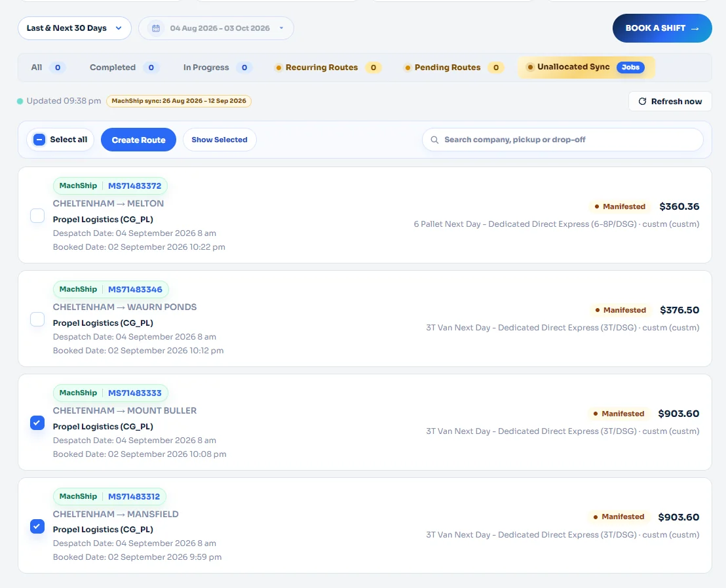Open the 04 Aug 2026 - 03 Oct 2026 date picker
Image resolution: width=726 pixels, height=588 pixels.
pos(216,28)
